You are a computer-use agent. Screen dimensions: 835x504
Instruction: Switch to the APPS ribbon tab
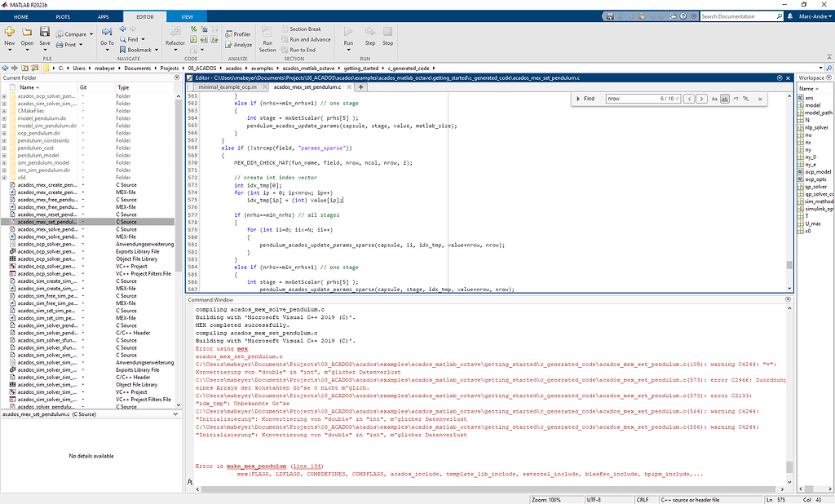(x=103, y=17)
